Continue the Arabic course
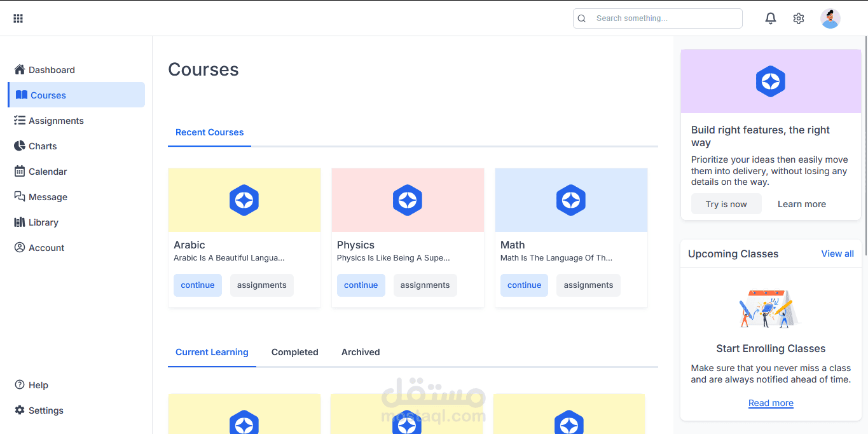This screenshot has height=434, width=868. 198,285
